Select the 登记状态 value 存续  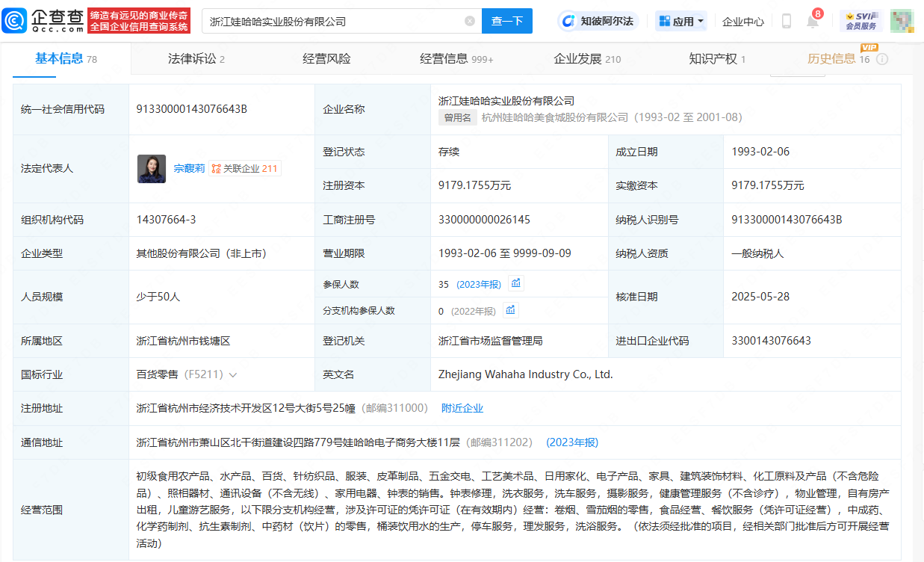point(449,152)
